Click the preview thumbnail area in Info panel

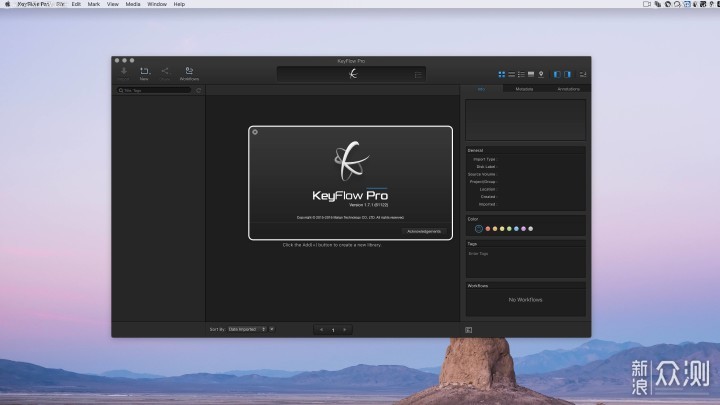(525, 120)
